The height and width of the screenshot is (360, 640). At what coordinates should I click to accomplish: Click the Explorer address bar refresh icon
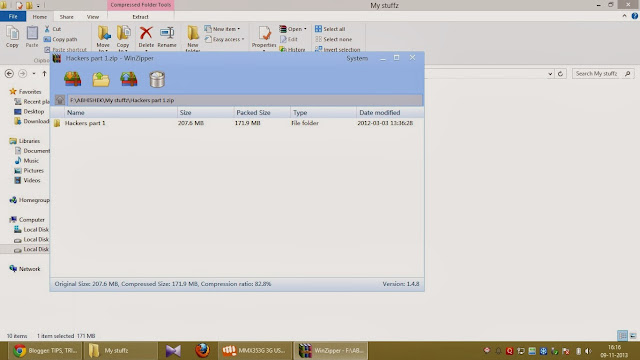pyautogui.click(x=560, y=73)
